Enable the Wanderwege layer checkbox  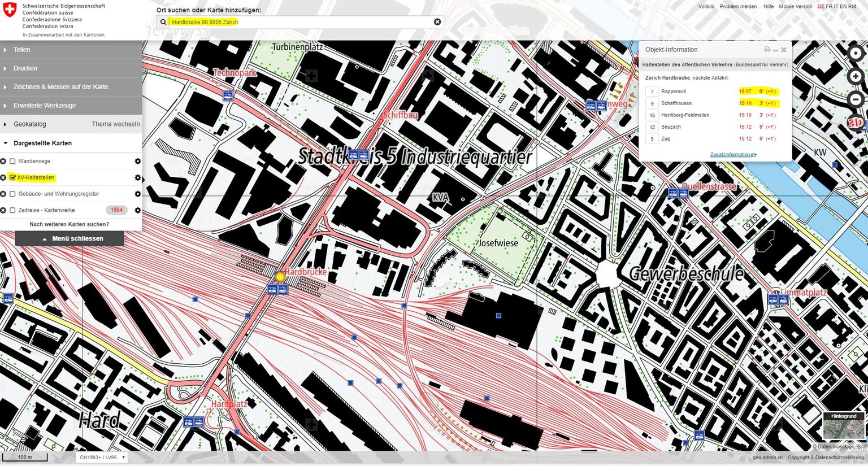coord(12,162)
